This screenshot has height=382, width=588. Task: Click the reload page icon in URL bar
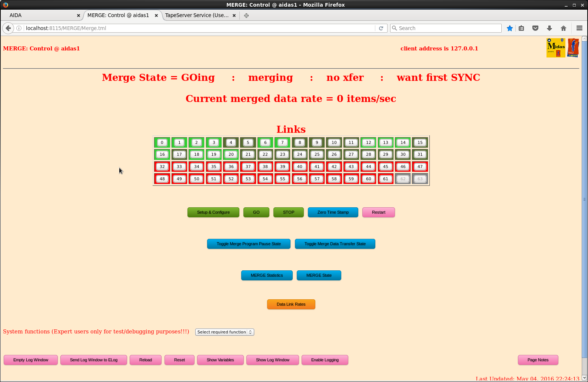[381, 28]
